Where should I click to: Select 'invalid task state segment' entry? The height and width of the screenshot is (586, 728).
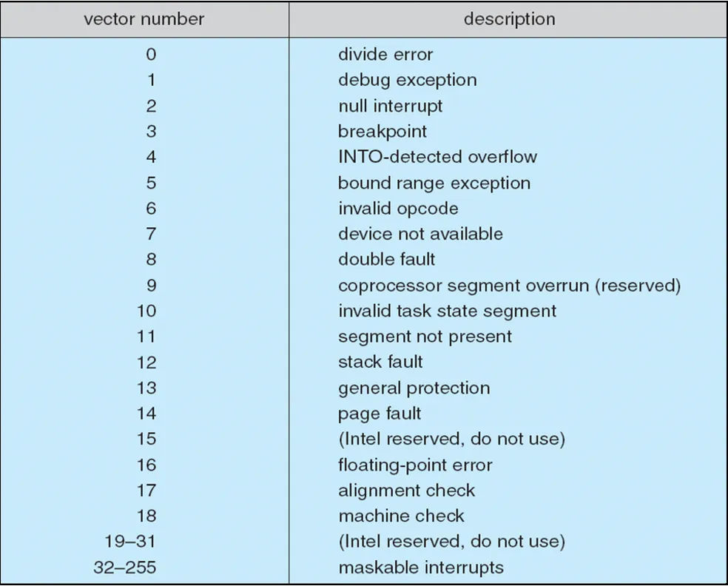(447, 311)
